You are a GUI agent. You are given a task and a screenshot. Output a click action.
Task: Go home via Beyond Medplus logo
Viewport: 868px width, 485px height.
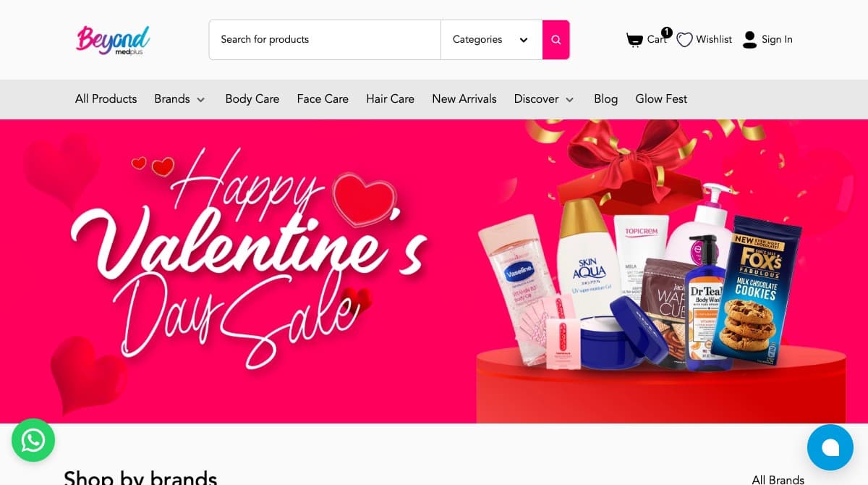tap(113, 40)
